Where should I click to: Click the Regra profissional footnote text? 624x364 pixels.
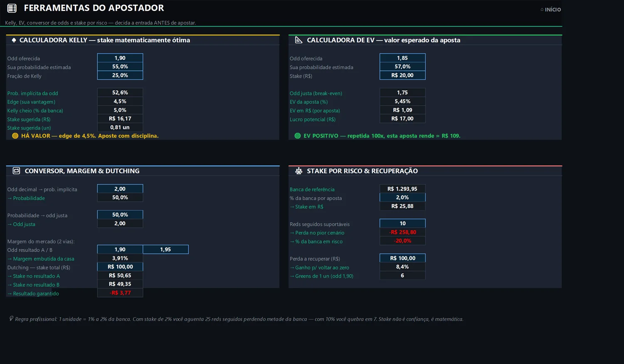coord(239,319)
